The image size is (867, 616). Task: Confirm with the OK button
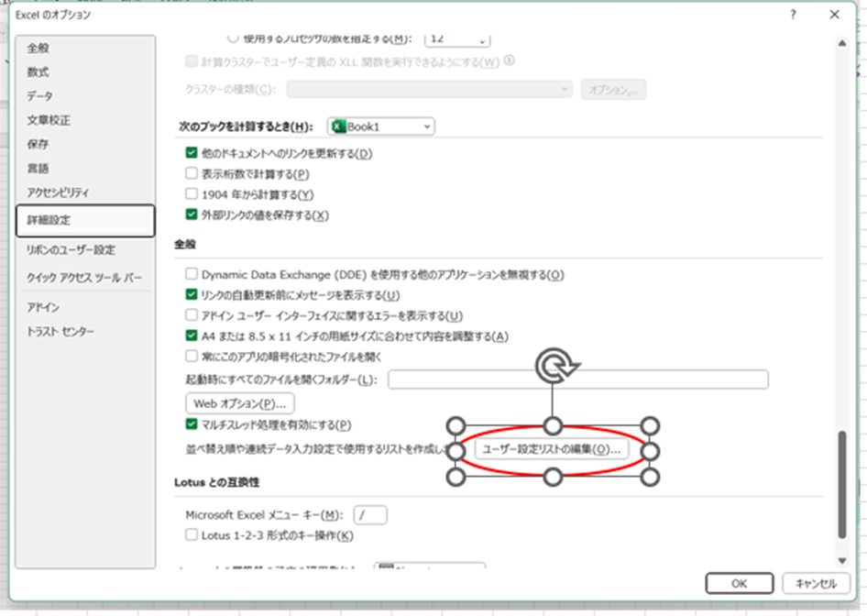click(x=740, y=583)
